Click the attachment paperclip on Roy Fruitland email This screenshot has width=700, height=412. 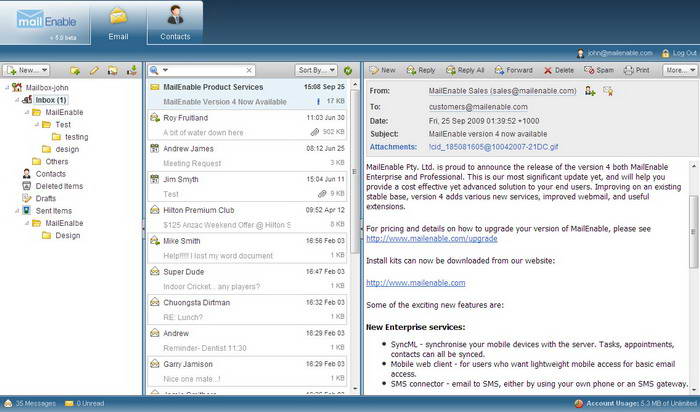coord(315,132)
